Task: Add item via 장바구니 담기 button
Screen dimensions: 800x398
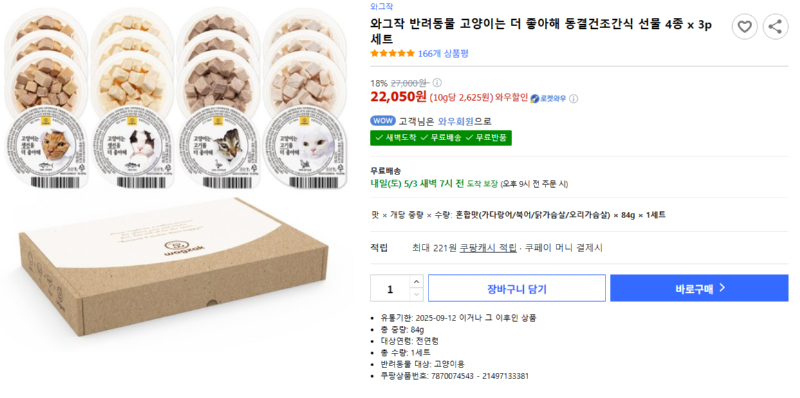Action: click(x=517, y=288)
